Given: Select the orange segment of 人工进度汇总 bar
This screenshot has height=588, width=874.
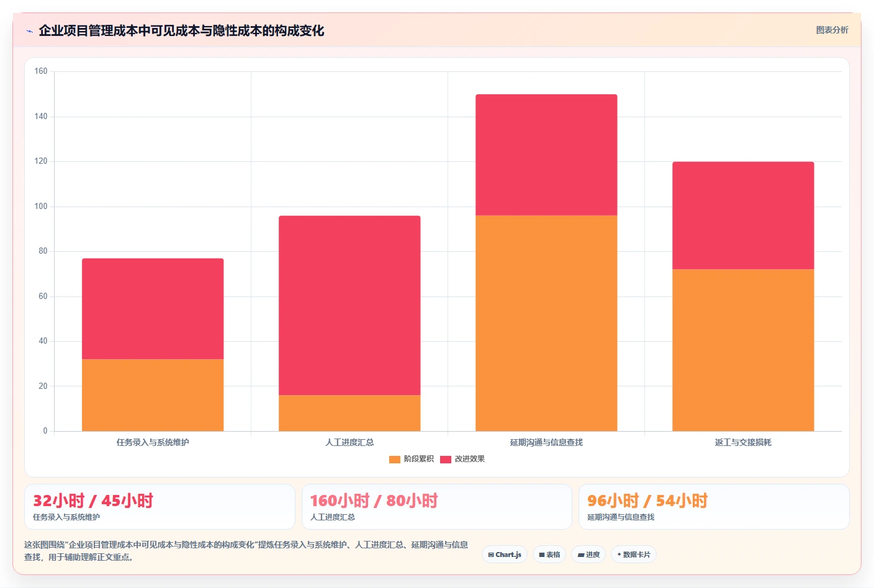Looking at the screenshot, I should [349, 413].
